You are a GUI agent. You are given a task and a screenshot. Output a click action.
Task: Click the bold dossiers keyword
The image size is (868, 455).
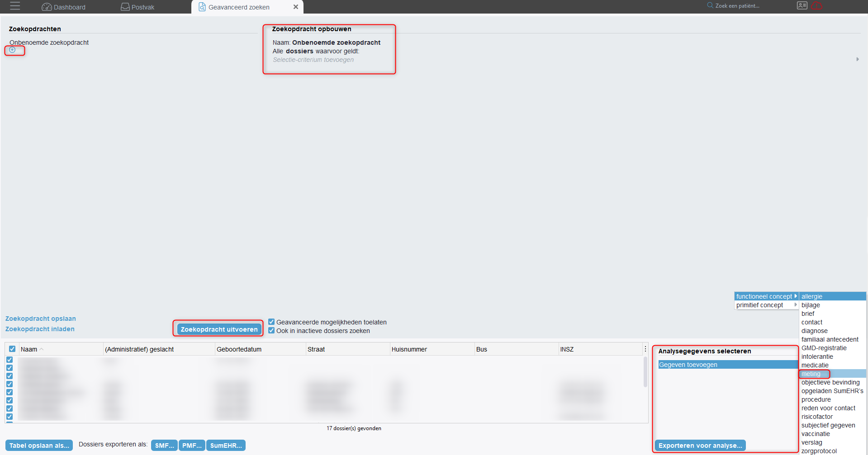tap(299, 51)
